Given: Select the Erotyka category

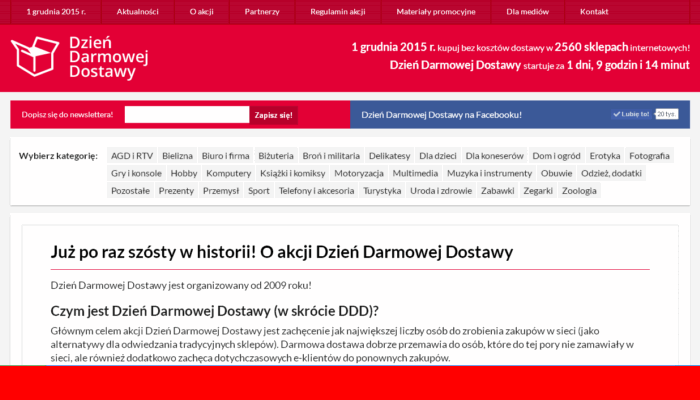Looking at the screenshot, I should (604, 156).
